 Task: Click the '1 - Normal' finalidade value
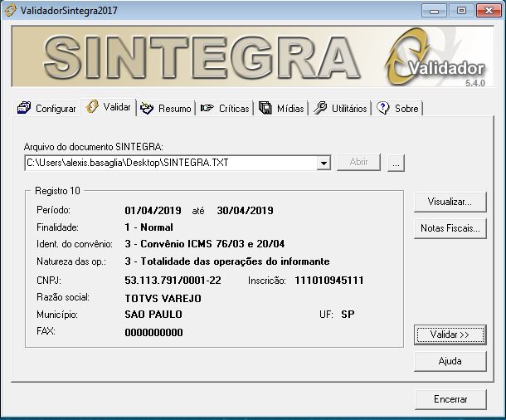[148, 227]
